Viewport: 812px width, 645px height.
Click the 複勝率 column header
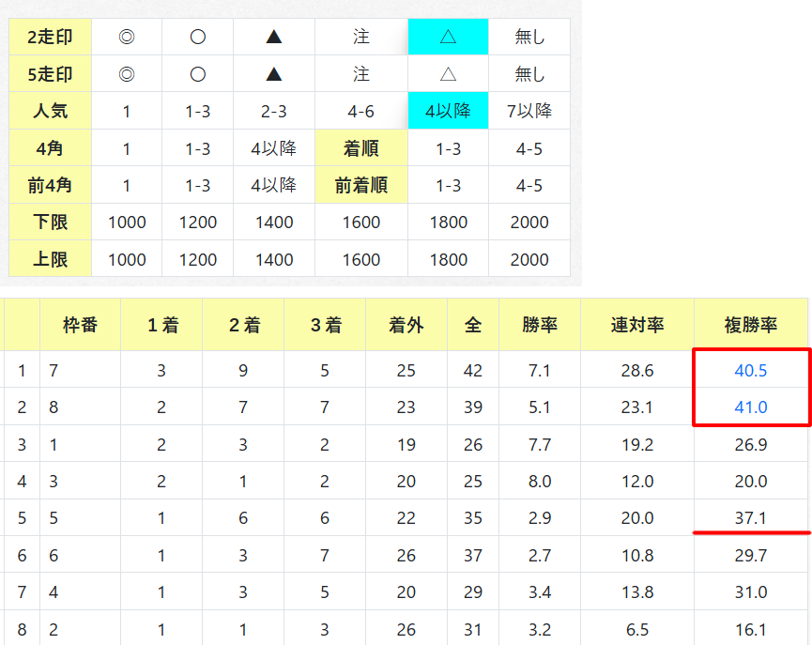tap(751, 325)
